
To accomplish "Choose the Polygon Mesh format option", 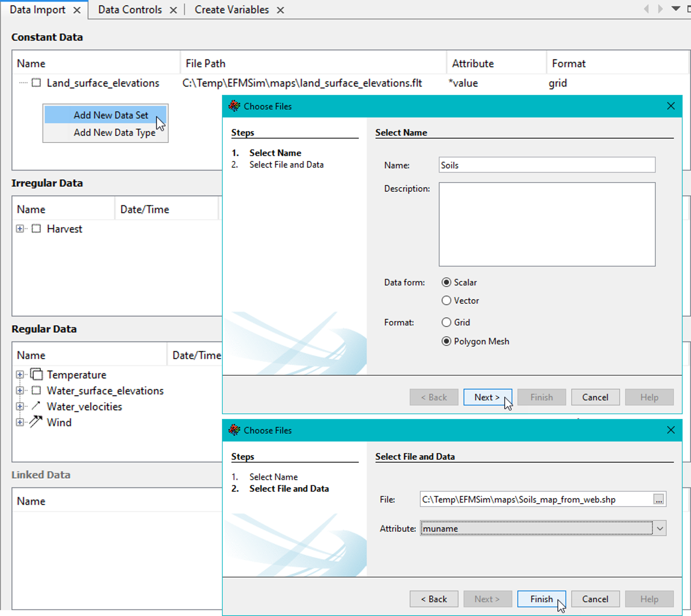I will pyautogui.click(x=446, y=341).
